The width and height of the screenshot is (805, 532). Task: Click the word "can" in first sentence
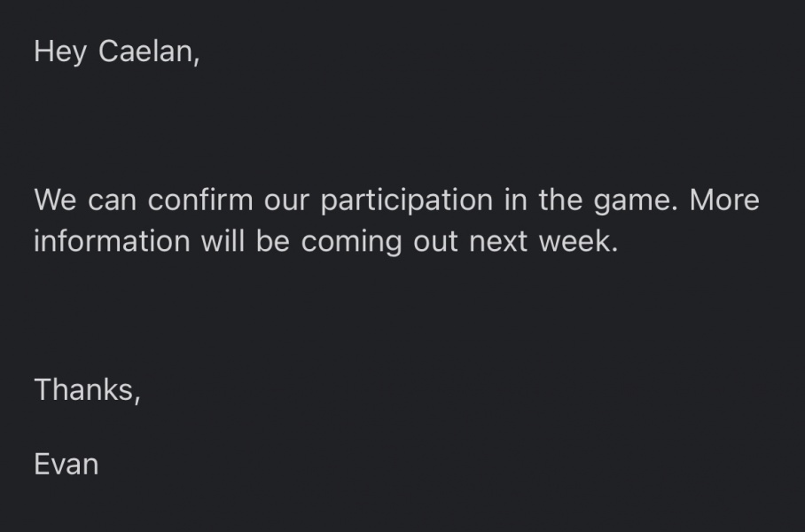point(113,200)
